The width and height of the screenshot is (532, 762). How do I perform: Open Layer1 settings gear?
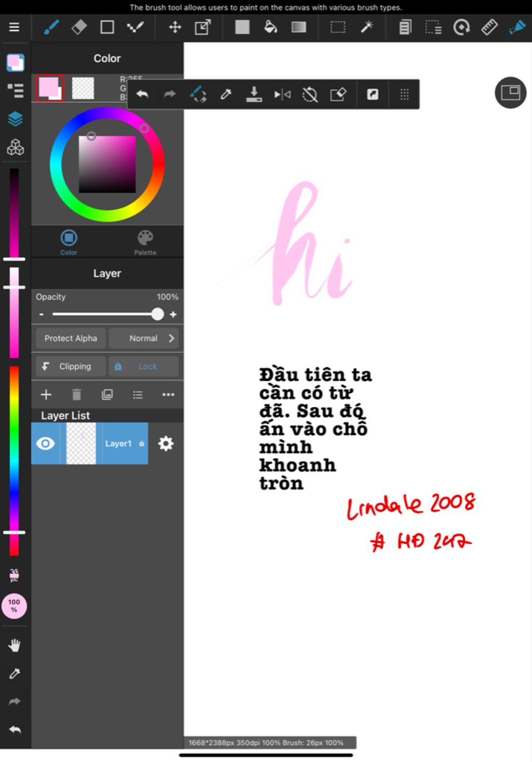click(166, 444)
